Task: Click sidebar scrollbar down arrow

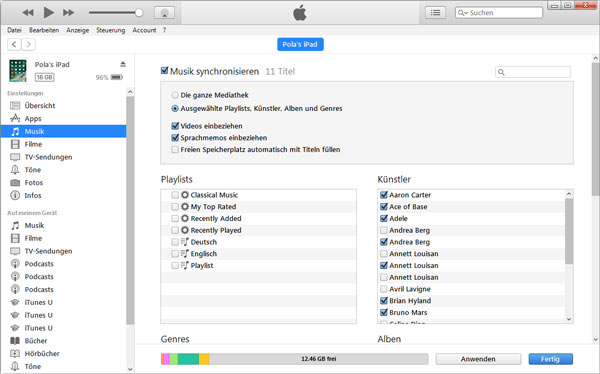Action: (130, 369)
